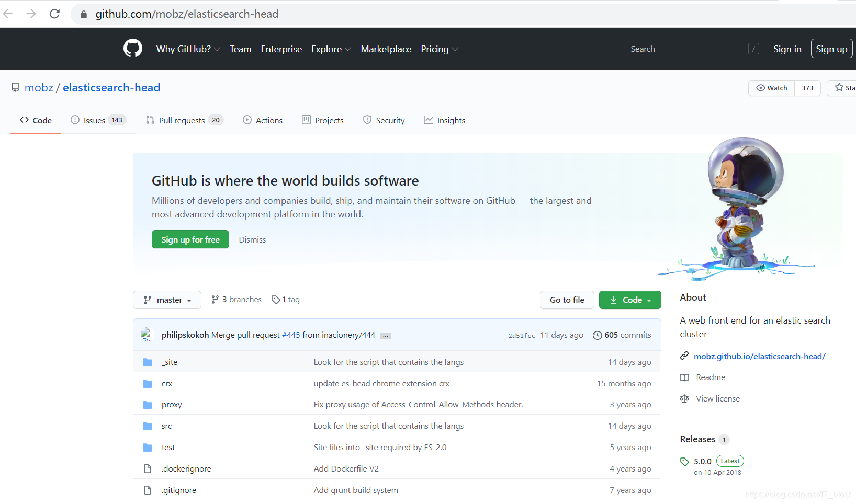This screenshot has width=856, height=504.
Task: Click the padlock icon in the address bar
Action: 84,15
